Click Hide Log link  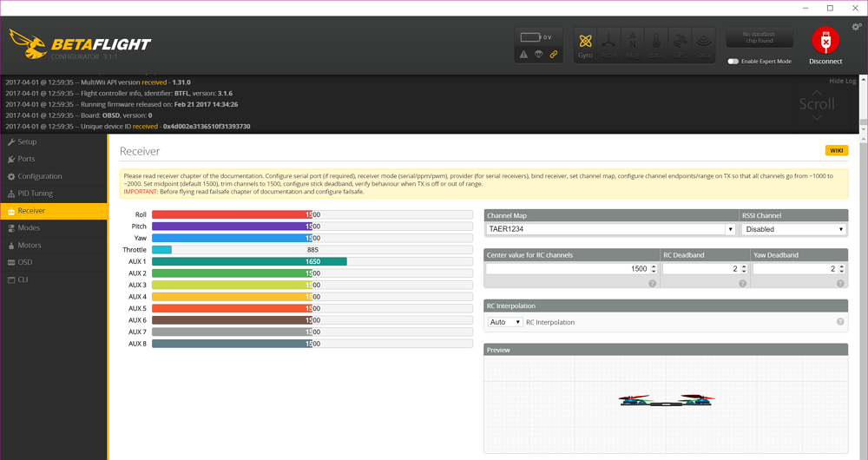(843, 81)
